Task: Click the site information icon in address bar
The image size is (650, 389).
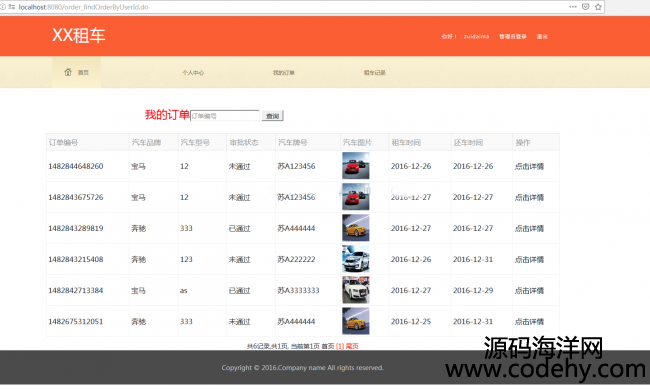Action: tap(3, 7)
